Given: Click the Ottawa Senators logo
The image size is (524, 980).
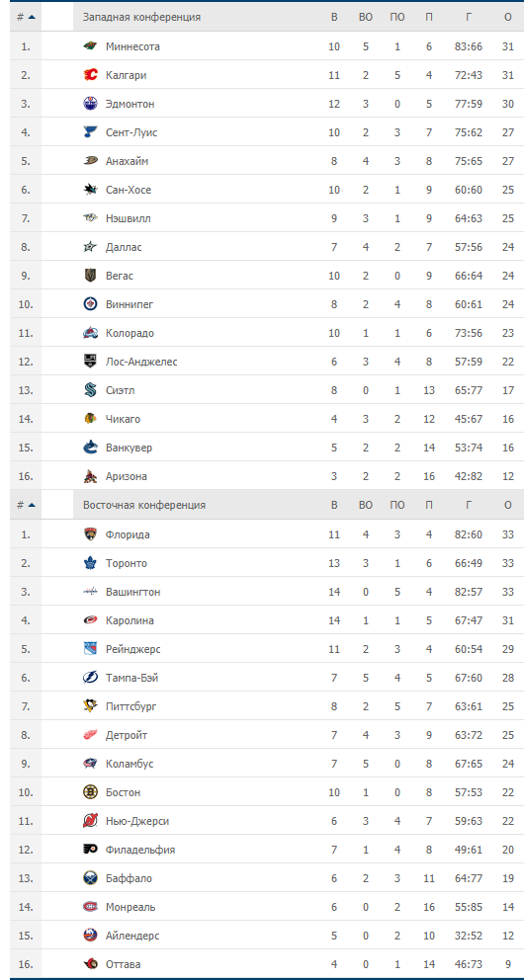Looking at the screenshot, I should [x=91, y=964].
